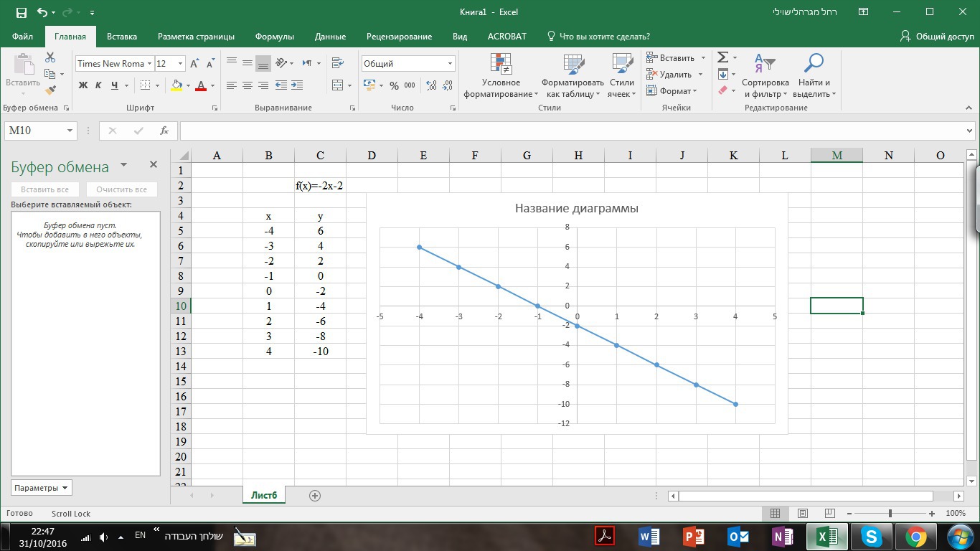Screen dimensions: 980x551
Task: Align cell text to the right
Action: (x=263, y=85)
